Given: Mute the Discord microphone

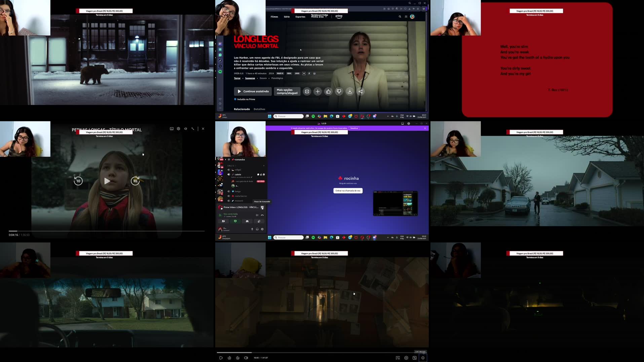Looking at the screenshot, I should pos(252,229).
